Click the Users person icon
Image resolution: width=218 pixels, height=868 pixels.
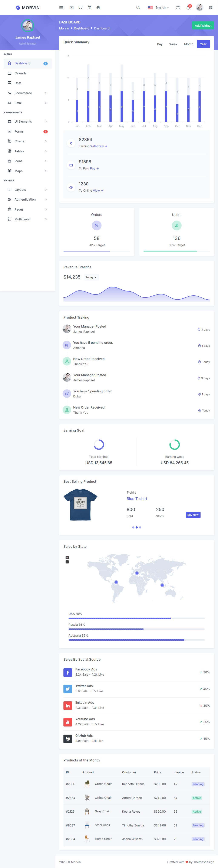(x=177, y=225)
